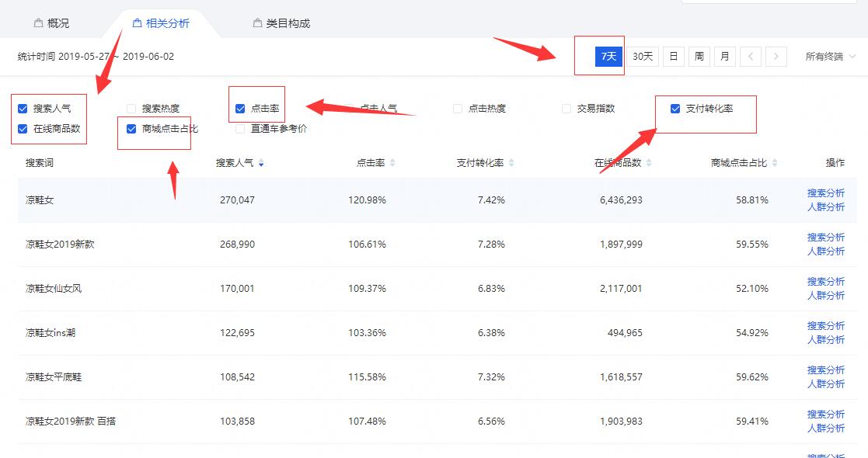
Task: Select the search term 凉鞋女2019新款 百搭
Action: tap(71, 422)
